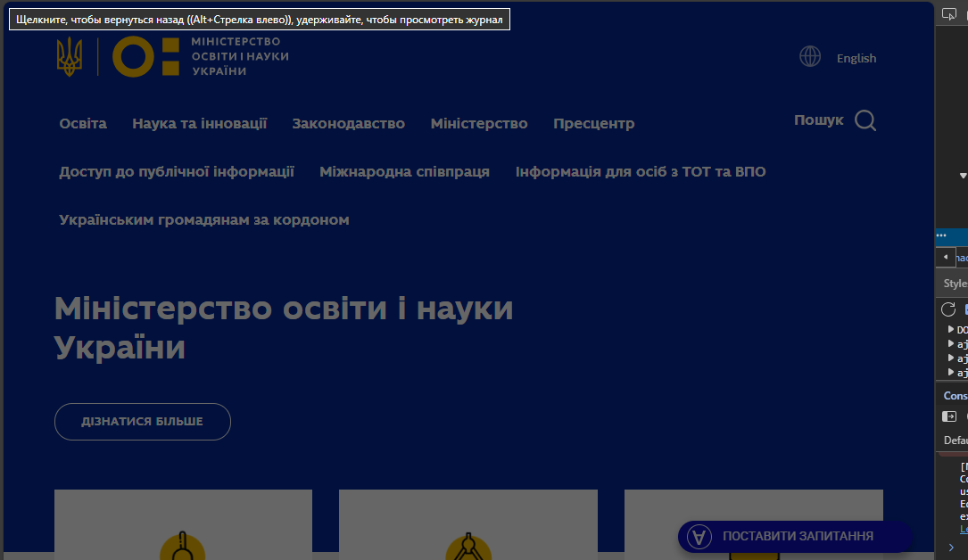Switch site language to English
968x560 pixels.
(856, 58)
